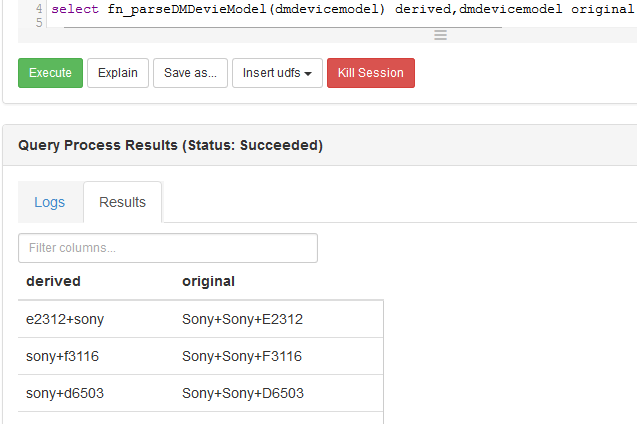Click the original column header
Image resolution: width=637 pixels, height=424 pixels.
(208, 281)
